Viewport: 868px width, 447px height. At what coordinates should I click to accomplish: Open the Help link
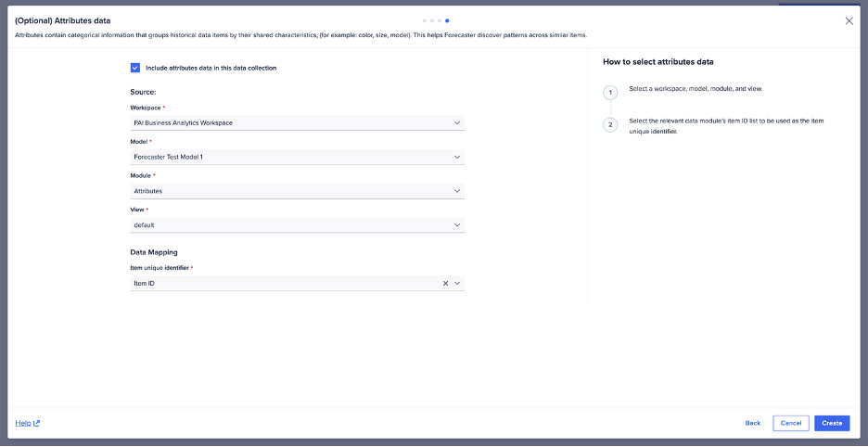(x=23, y=423)
